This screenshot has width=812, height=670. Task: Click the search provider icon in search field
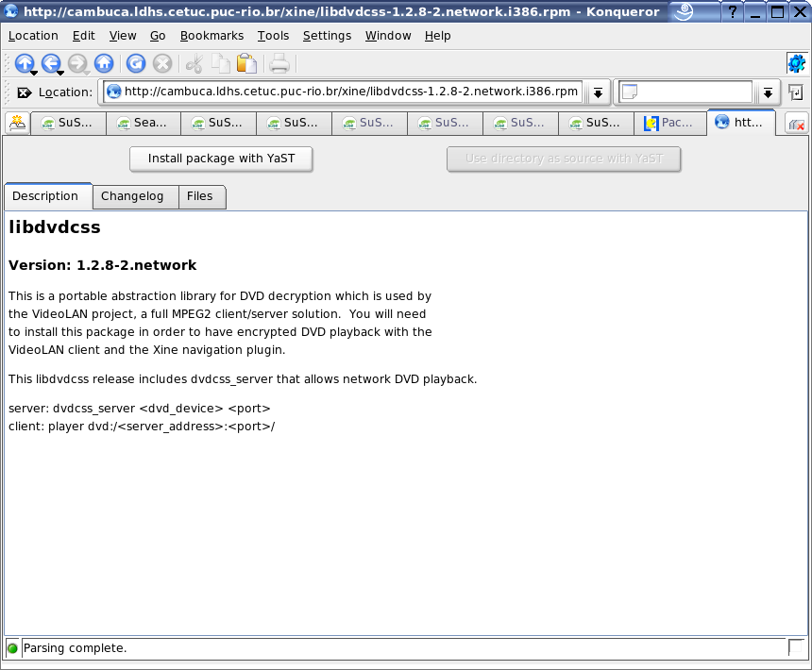(629, 92)
